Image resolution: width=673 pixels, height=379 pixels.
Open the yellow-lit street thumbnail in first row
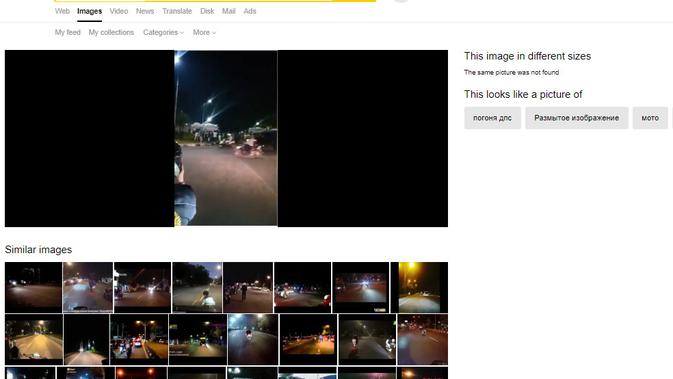[419, 287]
